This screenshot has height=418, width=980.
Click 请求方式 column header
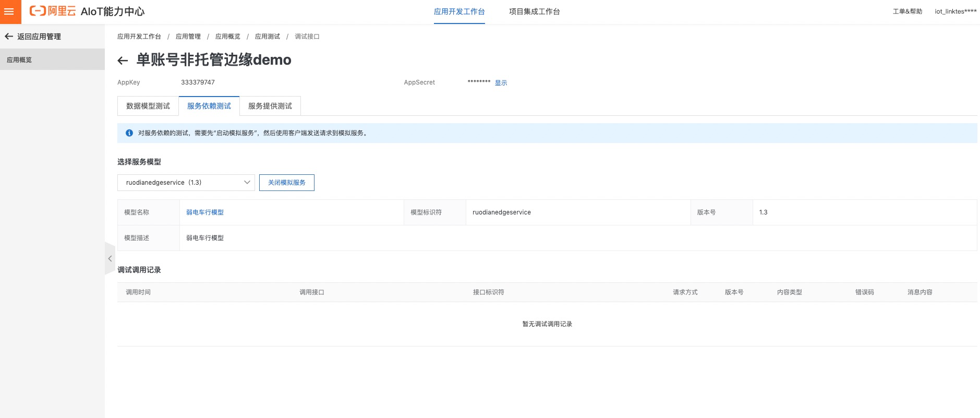pos(685,292)
